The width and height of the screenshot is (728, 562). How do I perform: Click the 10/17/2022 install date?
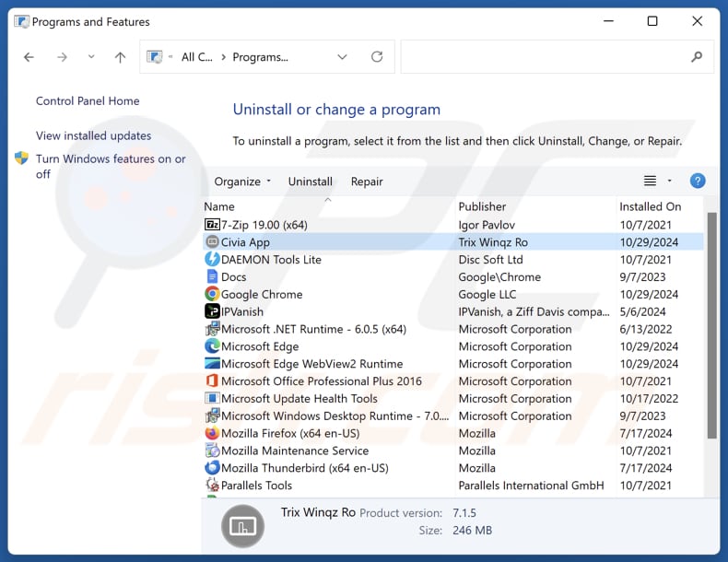(649, 399)
